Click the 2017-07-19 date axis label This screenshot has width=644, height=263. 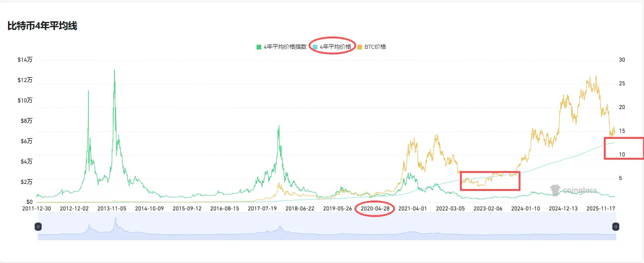click(262, 208)
